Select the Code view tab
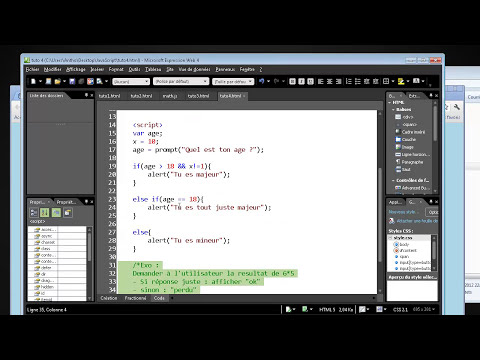480x360 pixels. pyautogui.click(x=159, y=298)
